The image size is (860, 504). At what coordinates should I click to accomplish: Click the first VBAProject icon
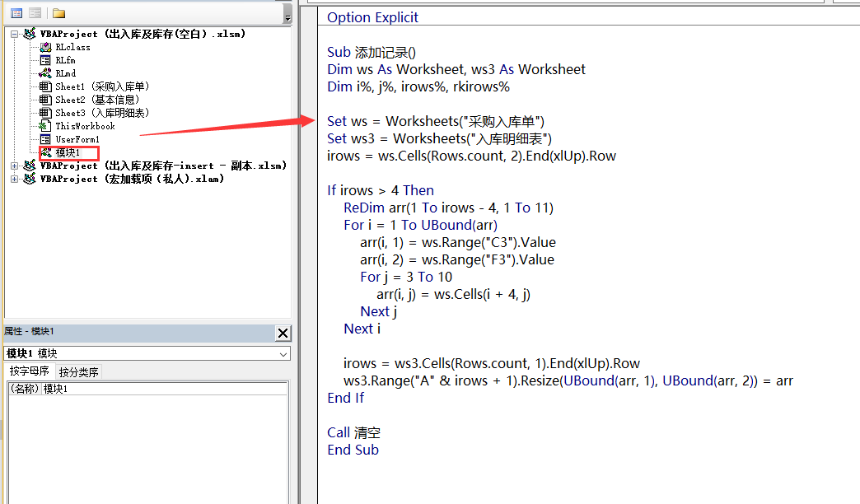coord(30,34)
